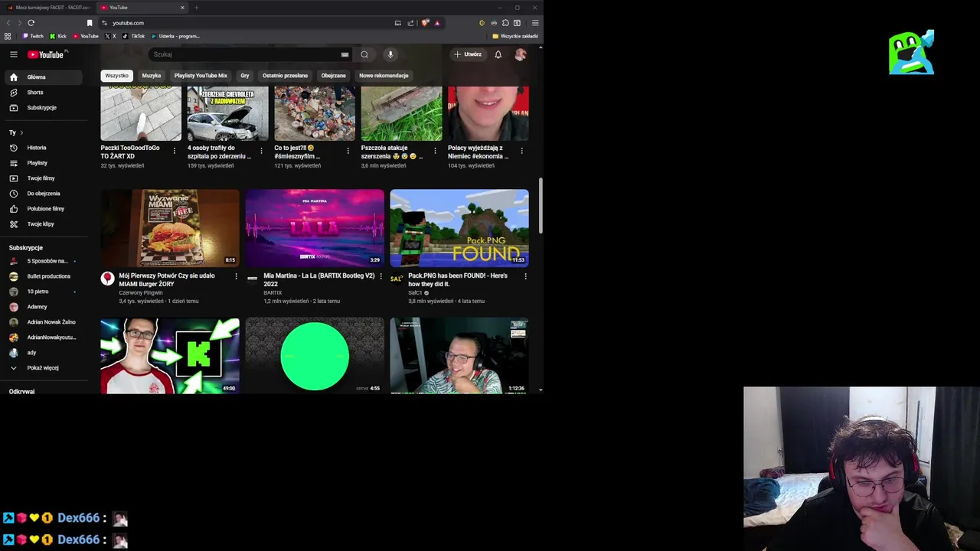Viewport: 980px width, 551px height.
Task: Select the Muzyka filter chip
Action: click(152, 76)
